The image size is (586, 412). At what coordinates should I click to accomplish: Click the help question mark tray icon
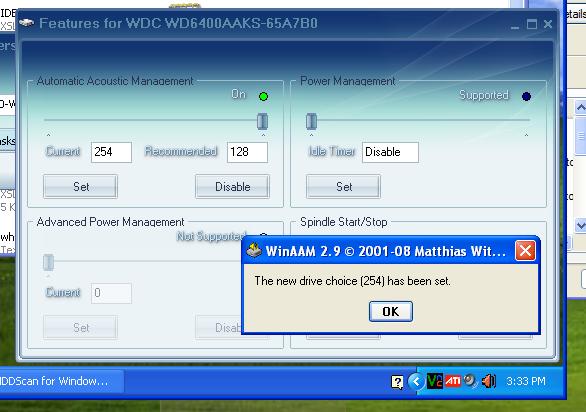397,382
